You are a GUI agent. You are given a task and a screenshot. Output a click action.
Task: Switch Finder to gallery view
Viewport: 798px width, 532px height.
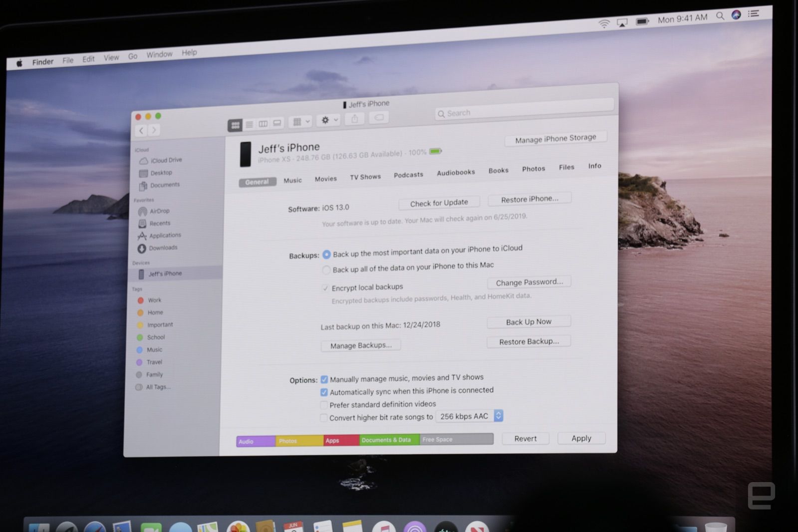click(x=277, y=123)
